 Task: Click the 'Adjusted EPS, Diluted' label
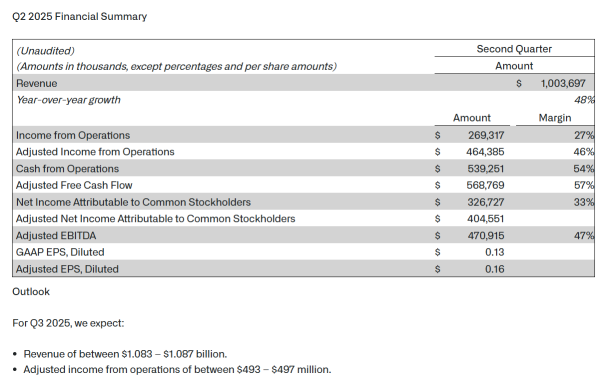pos(67,269)
